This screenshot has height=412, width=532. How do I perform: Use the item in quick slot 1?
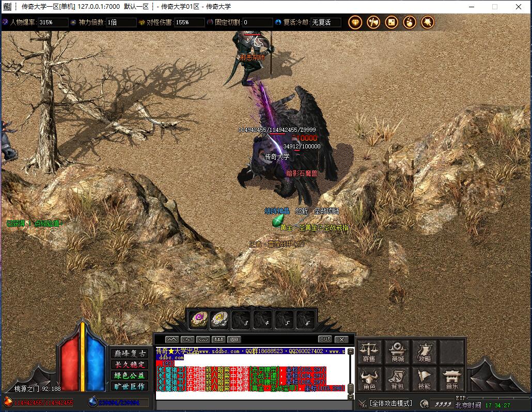(199, 319)
